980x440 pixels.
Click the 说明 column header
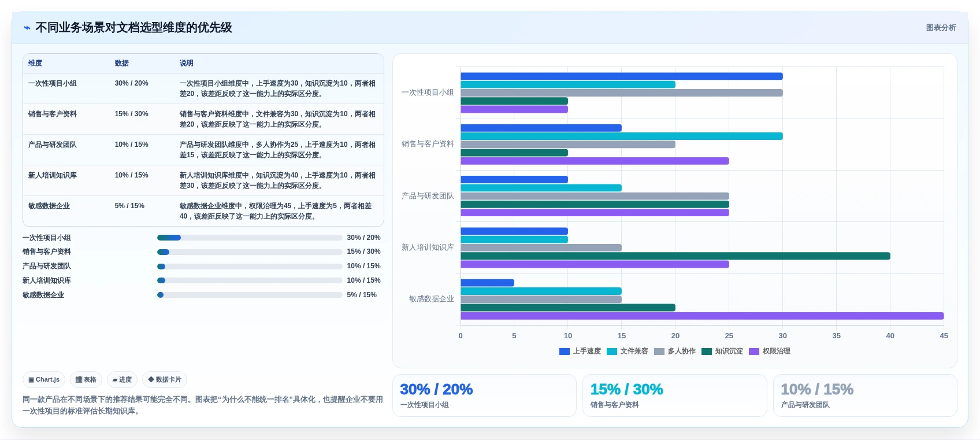click(187, 63)
